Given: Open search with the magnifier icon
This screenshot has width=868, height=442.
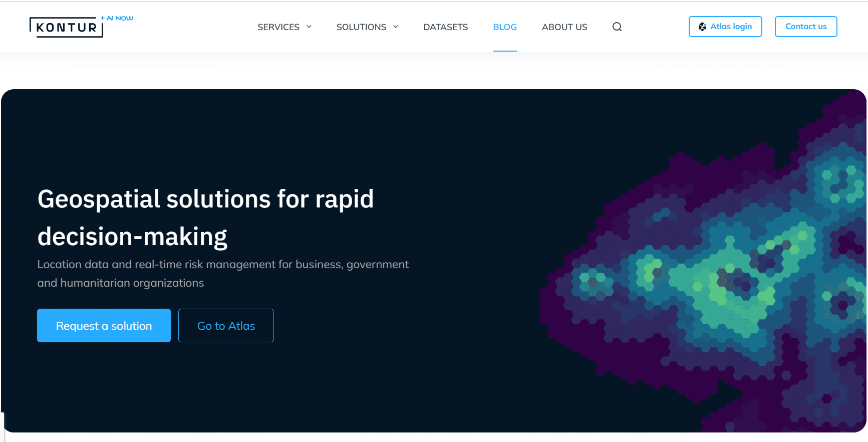Looking at the screenshot, I should pyautogui.click(x=617, y=27).
